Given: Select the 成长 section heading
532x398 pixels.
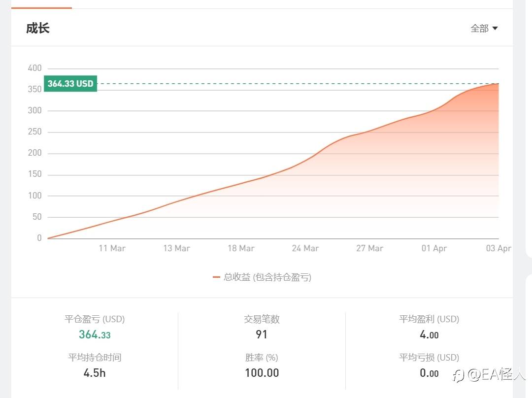Looking at the screenshot, I should click(x=38, y=28).
